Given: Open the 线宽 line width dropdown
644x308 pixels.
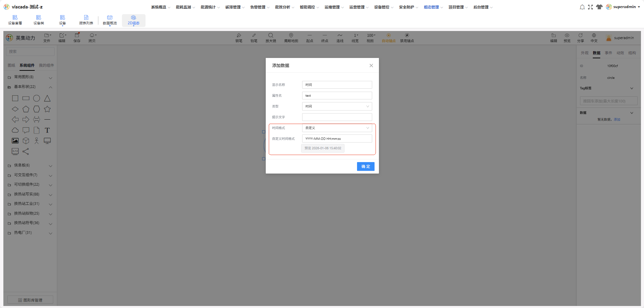Looking at the screenshot, I should 355,38.
